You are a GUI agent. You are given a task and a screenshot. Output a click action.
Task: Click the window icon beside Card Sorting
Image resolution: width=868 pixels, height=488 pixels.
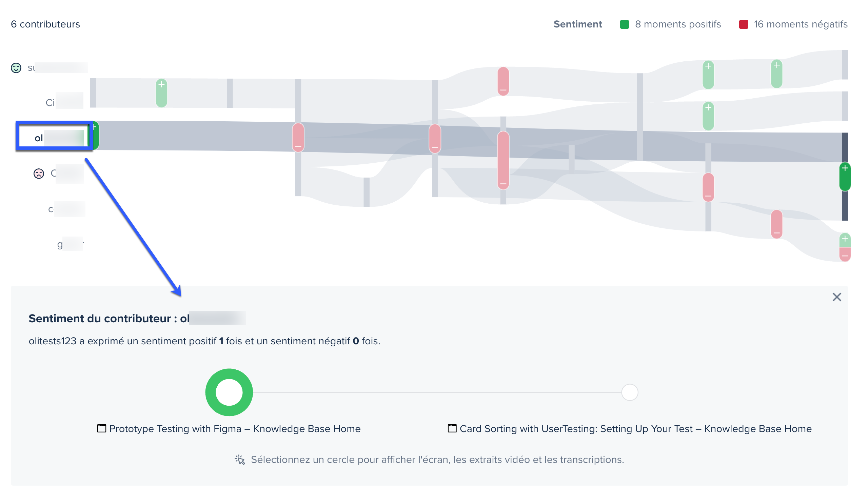[x=452, y=428]
